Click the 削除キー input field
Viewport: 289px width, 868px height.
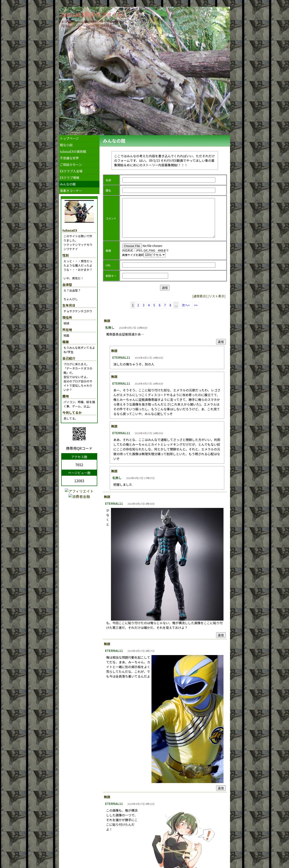coord(145,276)
